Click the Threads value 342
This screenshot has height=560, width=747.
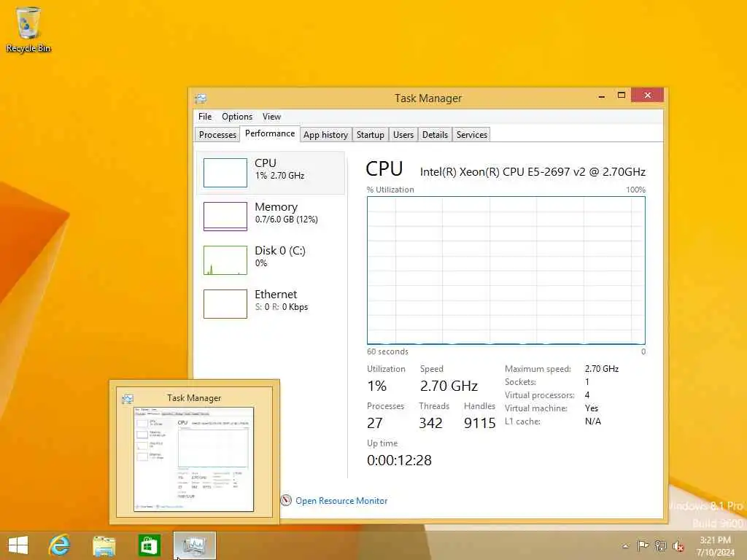[x=430, y=423]
